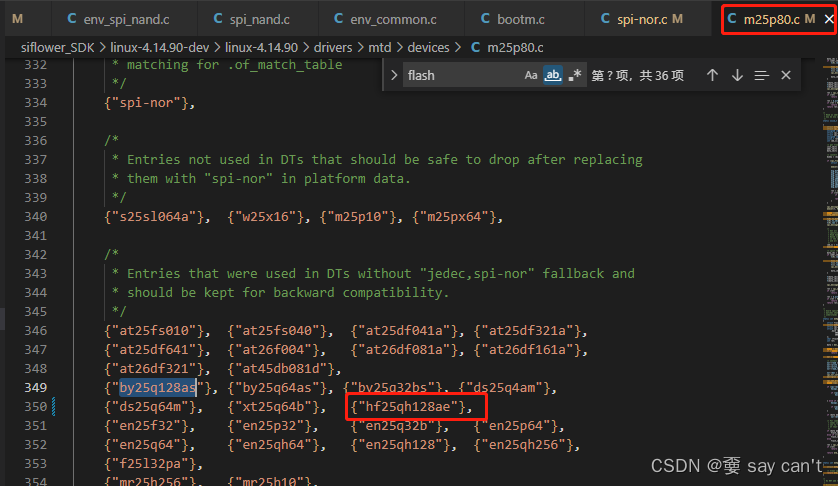Click line number 350 in gutter

(x=35, y=406)
